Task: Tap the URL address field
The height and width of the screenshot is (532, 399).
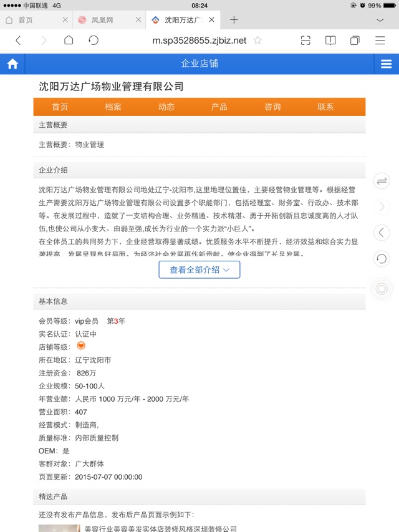Action: 199,41
